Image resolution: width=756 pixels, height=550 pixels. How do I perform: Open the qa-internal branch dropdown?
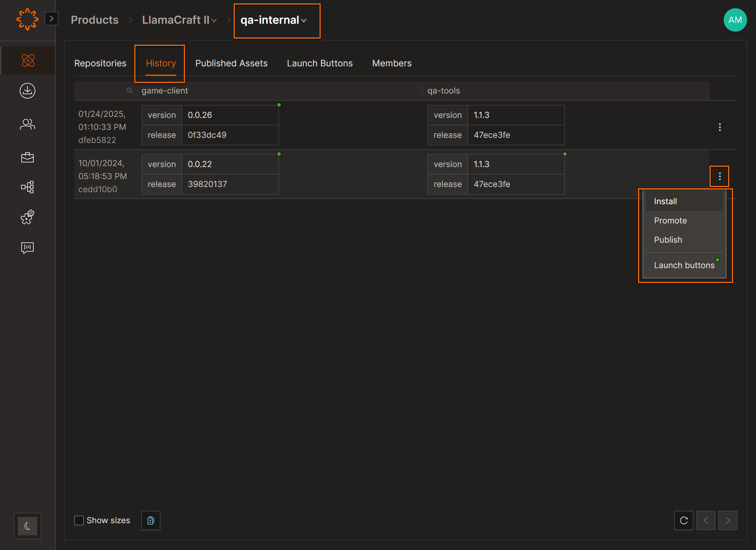tap(274, 20)
